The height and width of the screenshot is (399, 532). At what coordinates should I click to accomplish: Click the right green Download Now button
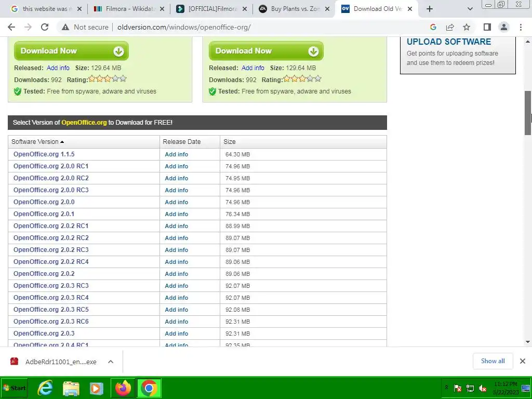tap(266, 51)
